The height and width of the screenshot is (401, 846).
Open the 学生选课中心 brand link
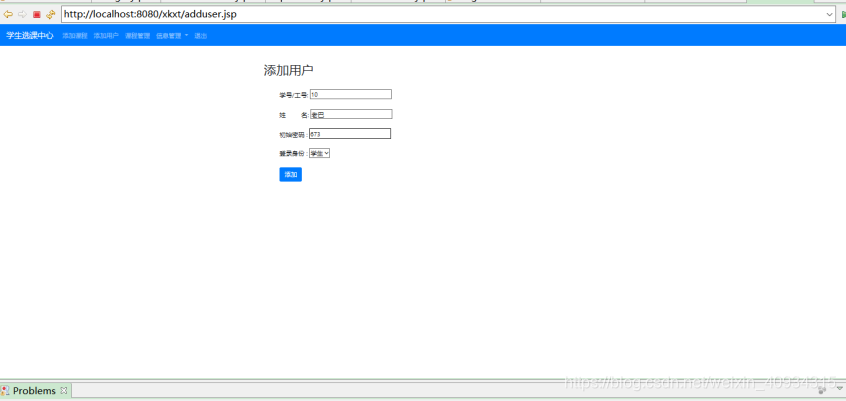(30, 36)
